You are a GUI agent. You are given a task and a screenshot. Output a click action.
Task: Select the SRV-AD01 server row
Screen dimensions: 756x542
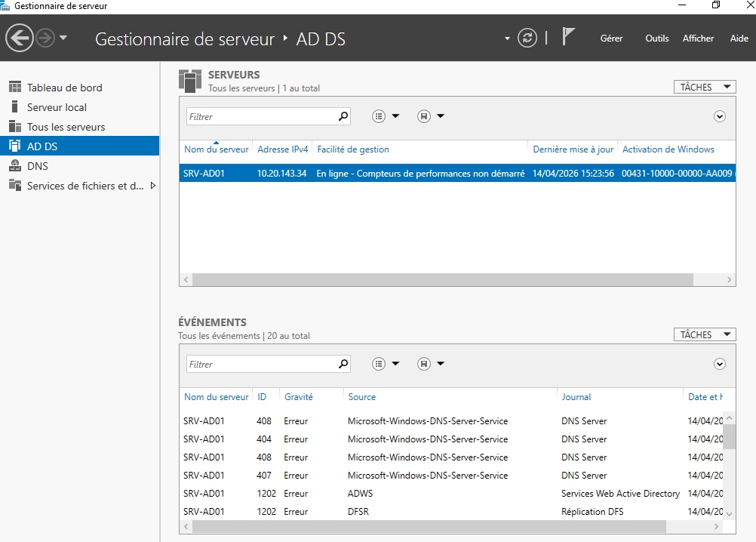click(x=457, y=174)
